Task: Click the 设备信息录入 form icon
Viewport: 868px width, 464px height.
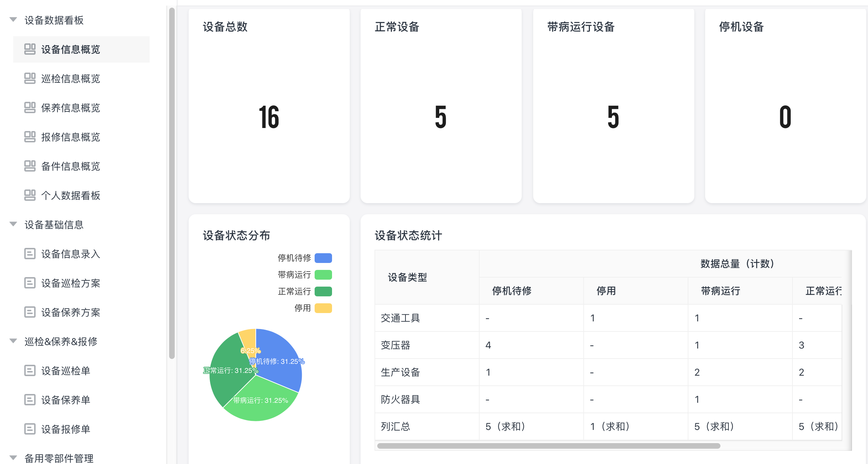Action: pyautogui.click(x=30, y=254)
